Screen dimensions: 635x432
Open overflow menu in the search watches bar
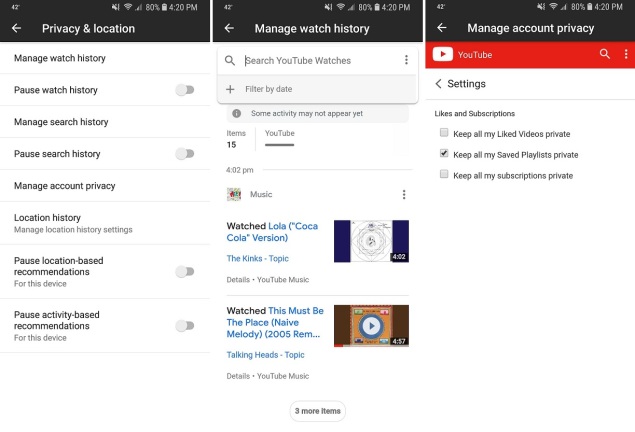tap(406, 60)
